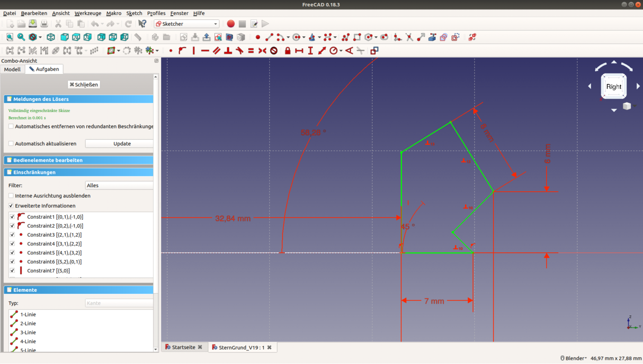Open the Filter dropdown showing Alles
This screenshot has width=643, height=364.
click(119, 186)
